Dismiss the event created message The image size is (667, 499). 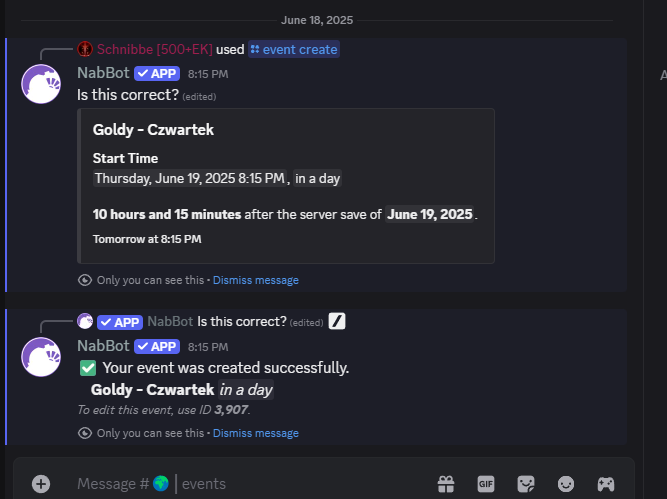pyautogui.click(x=256, y=433)
